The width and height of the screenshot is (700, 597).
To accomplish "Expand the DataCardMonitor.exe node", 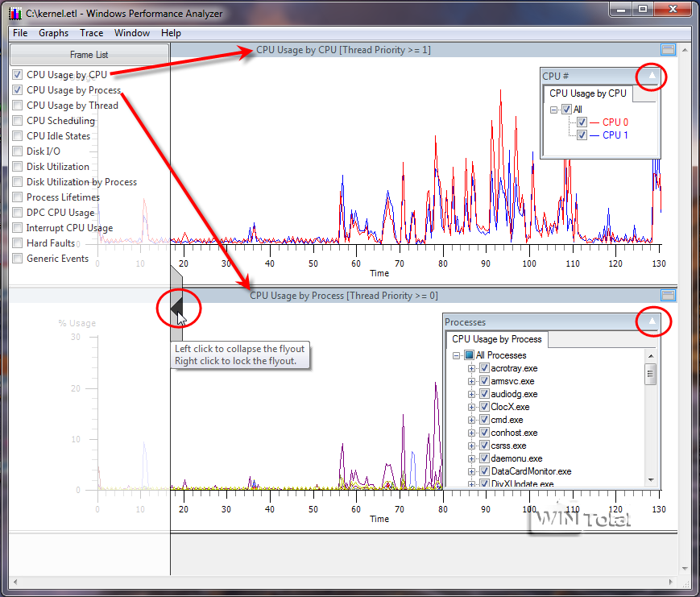I will (471, 471).
